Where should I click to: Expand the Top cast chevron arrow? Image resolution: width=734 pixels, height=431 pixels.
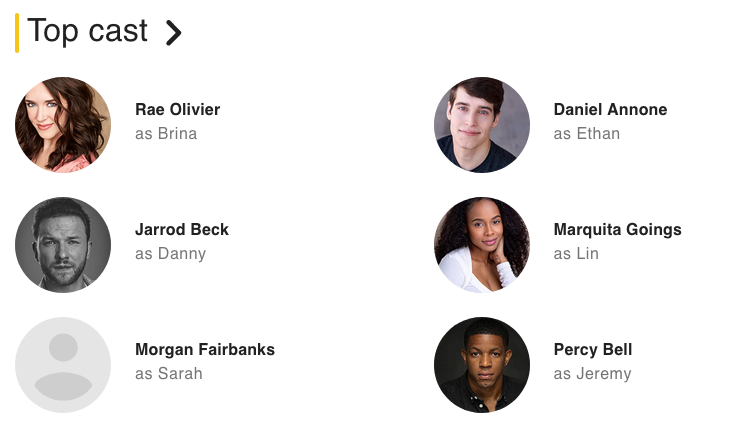click(174, 33)
